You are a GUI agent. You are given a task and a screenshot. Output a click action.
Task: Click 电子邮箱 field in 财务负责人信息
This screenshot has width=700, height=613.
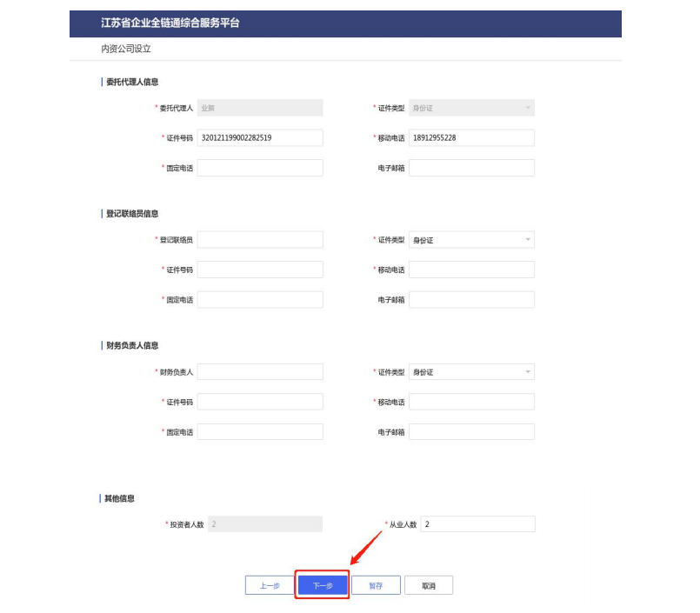472,432
